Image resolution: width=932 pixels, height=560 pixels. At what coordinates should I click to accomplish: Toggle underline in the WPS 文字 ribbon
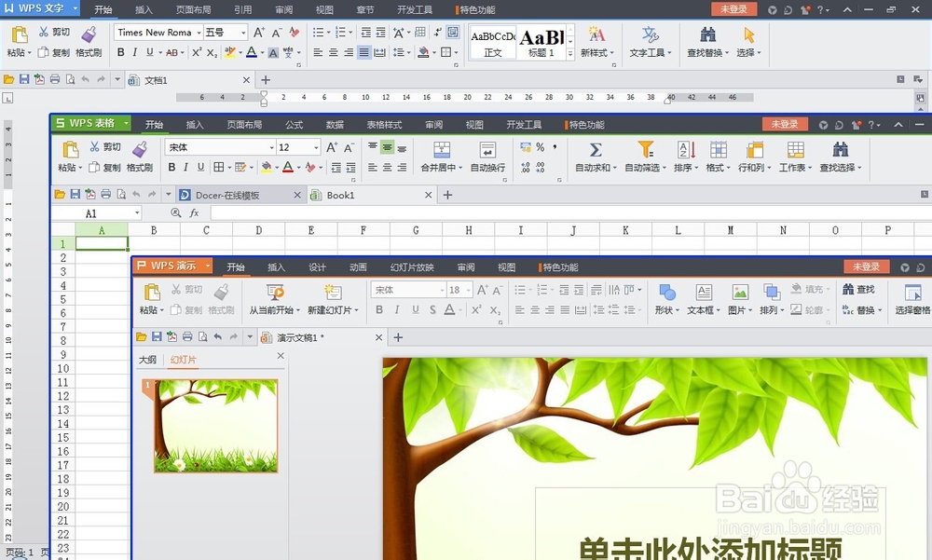coord(149,53)
